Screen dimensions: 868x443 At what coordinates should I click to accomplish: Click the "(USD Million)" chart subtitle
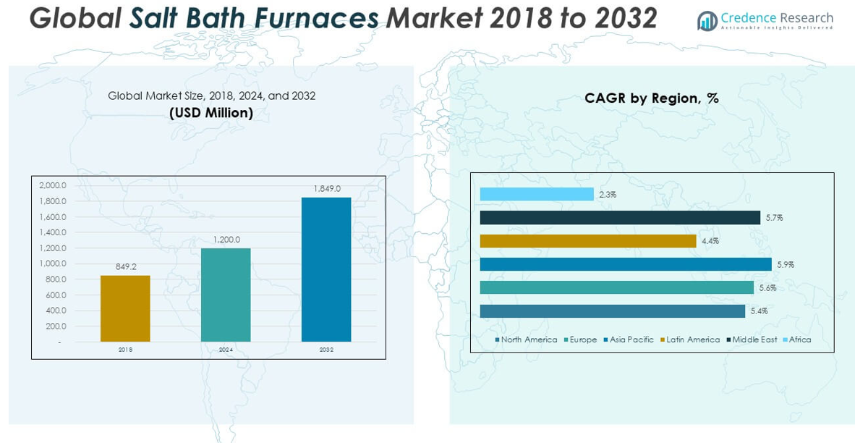pos(211,112)
